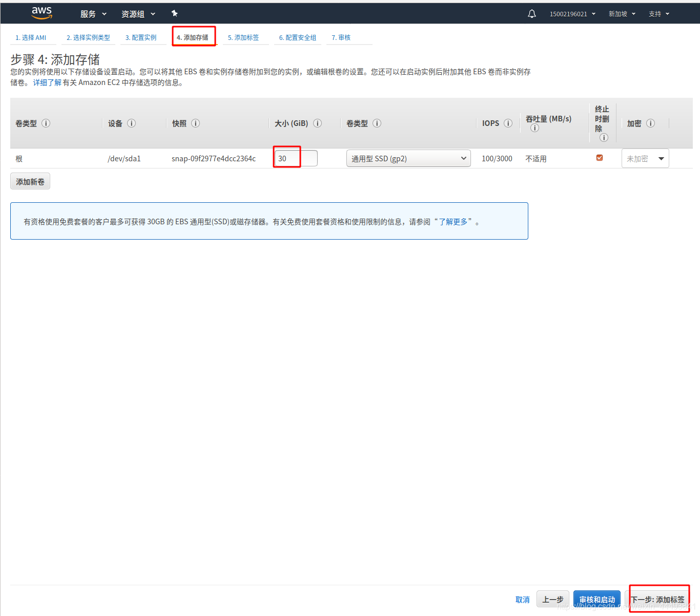
Task: Click the 添加新卷 button
Action: pos(30,182)
